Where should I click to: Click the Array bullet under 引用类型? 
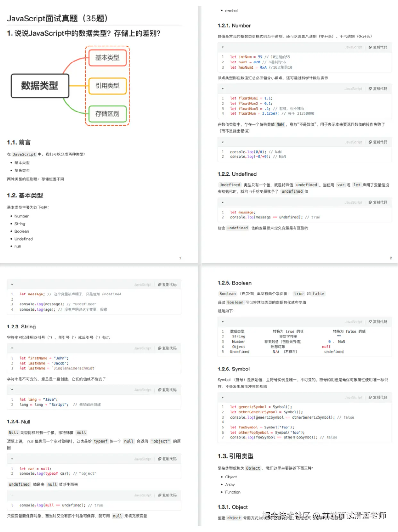click(230, 485)
